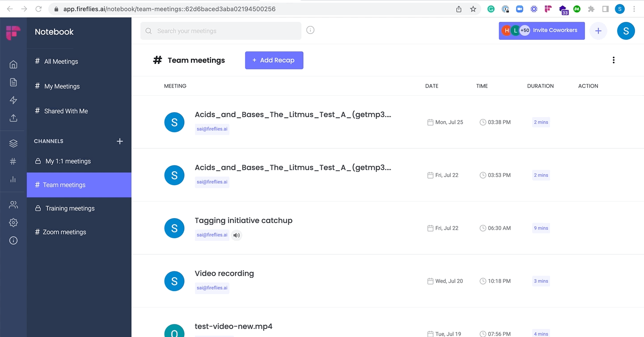
Task: Open the S profile avatar in header
Action: pyautogui.click(x=626, y=31)
